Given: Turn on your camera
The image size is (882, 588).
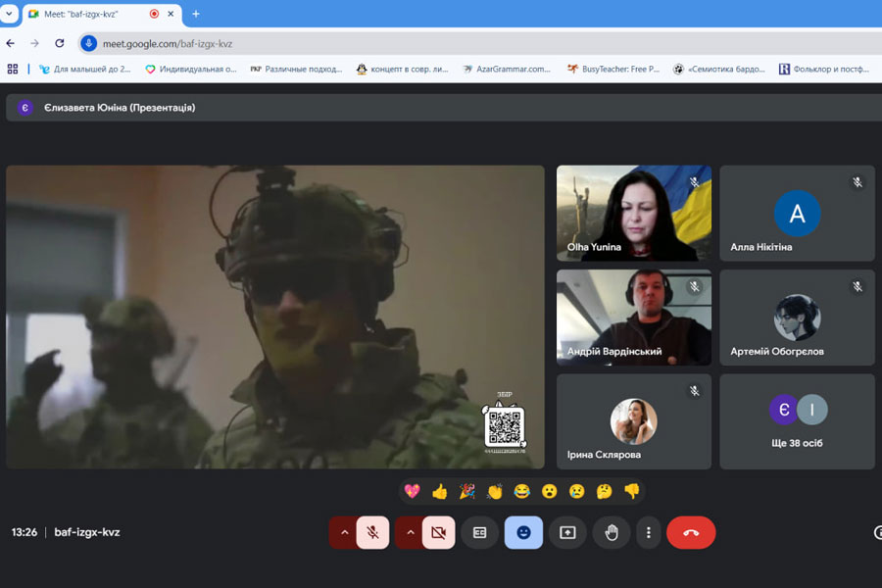Looking at the screenshot, I should tap(439, 532).
